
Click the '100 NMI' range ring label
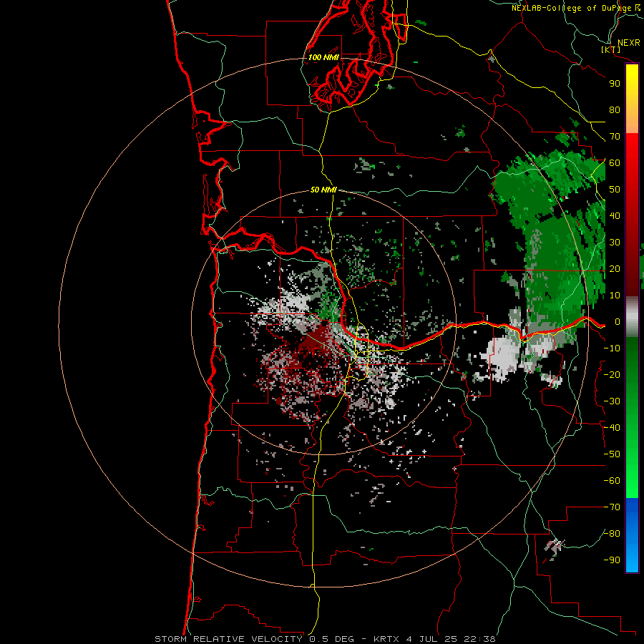coord(323,57)
